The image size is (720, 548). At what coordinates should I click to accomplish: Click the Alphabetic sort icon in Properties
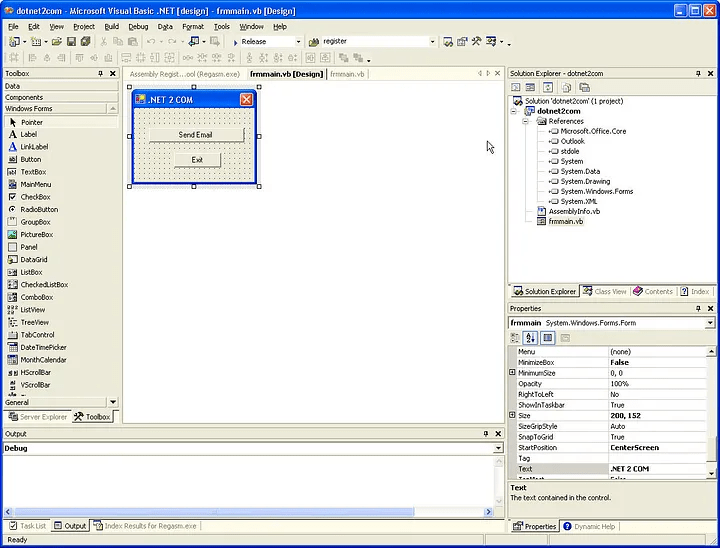pos(531,338)
